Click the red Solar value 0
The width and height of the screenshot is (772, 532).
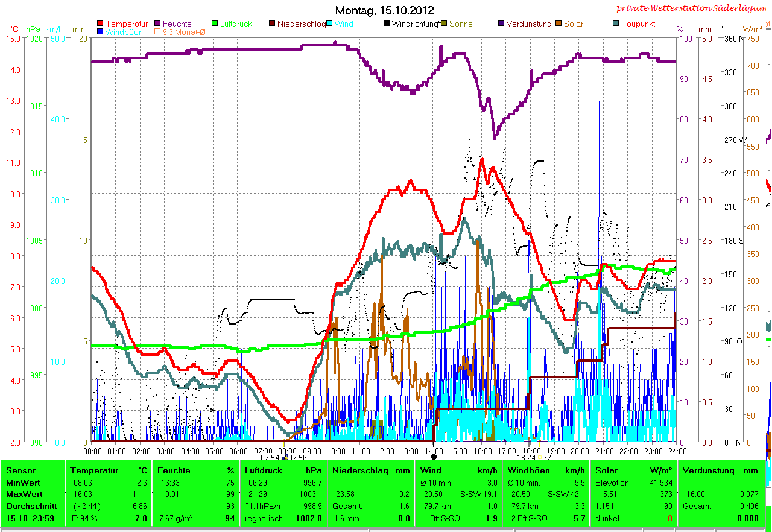point(669,518)
